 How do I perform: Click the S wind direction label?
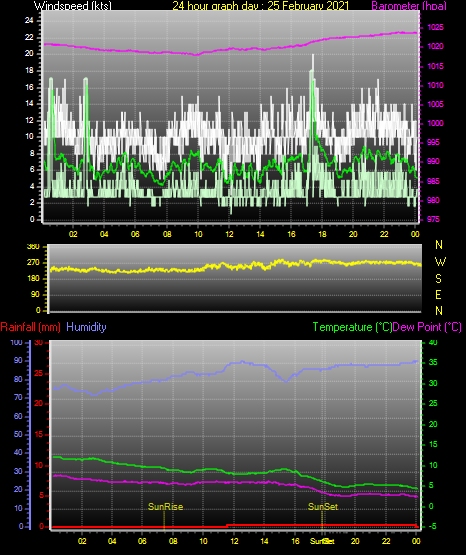click(438, 279)
